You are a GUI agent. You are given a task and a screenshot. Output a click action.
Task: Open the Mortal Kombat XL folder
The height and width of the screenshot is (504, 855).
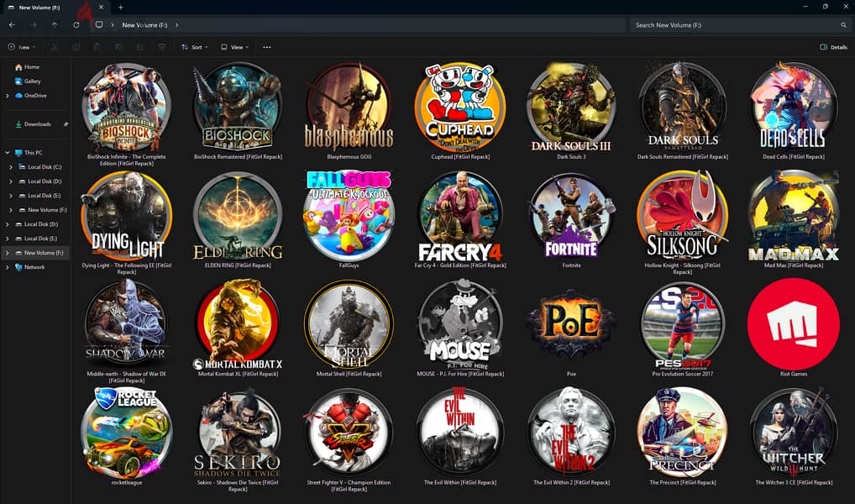click(238, 324)
